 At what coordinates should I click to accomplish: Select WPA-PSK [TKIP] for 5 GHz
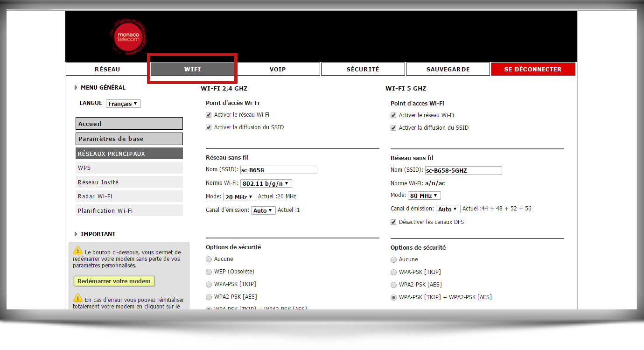(394, 272)
